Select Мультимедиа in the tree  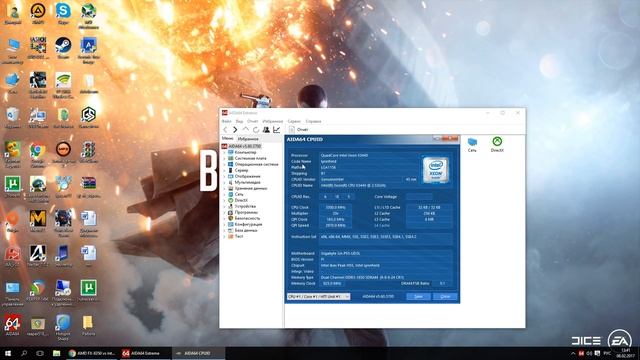click(247, 182)
